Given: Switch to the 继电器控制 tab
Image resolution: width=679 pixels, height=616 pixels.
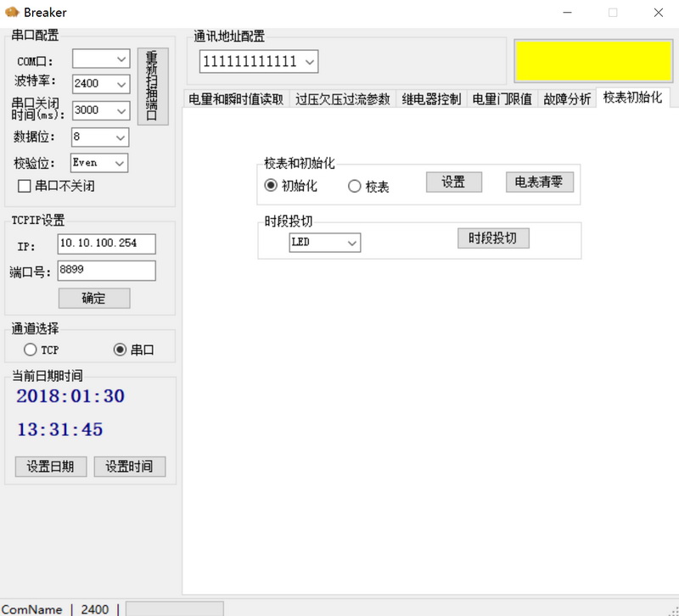Looking at the screenshot, I should click(x=431, y=98).
